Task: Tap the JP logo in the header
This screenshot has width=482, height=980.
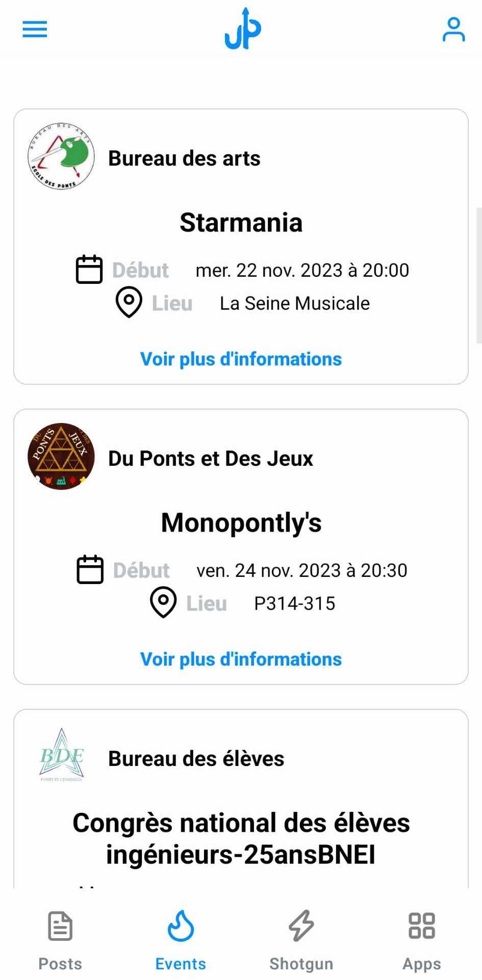Action: (x=243, y=29)
